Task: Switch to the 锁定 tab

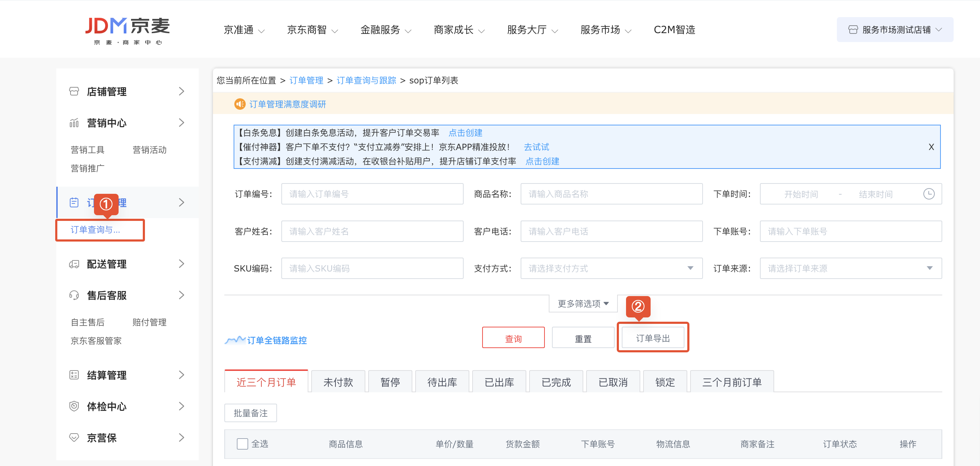Action: click(x=665, y=382)
